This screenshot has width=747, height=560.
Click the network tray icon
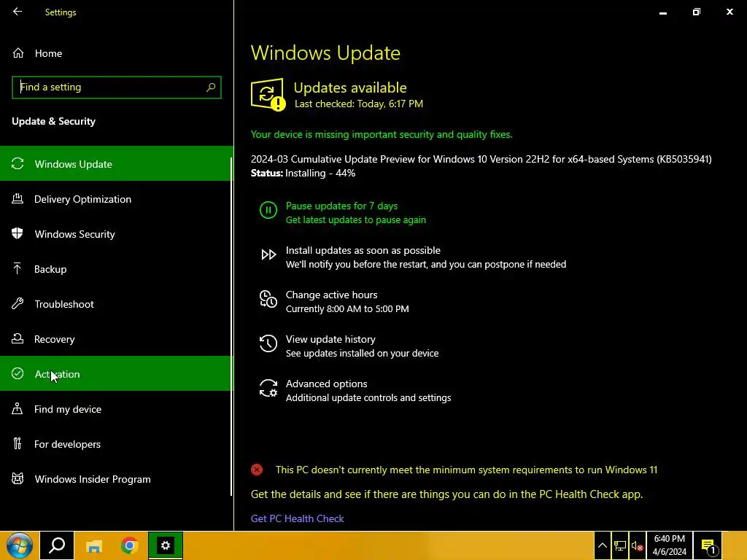[620, 545]
